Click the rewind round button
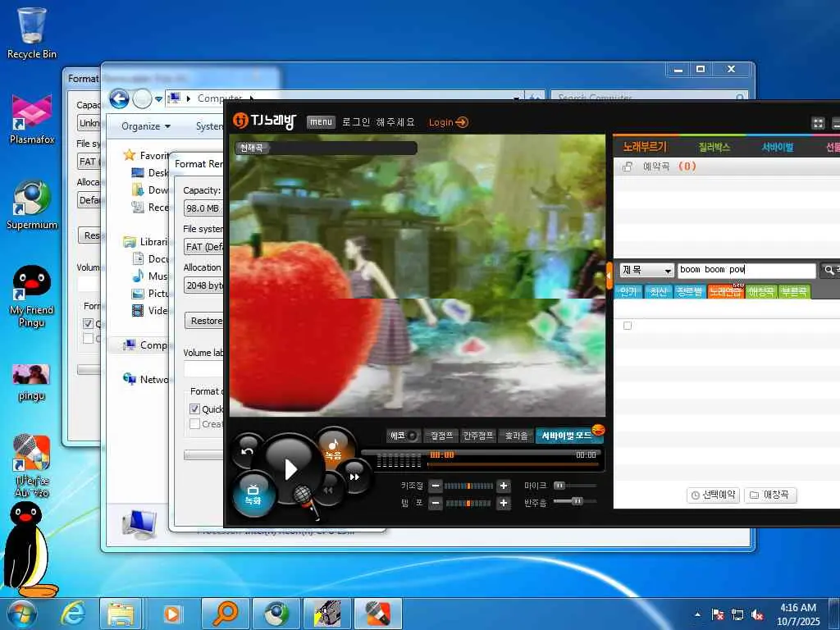The height and width of the screenshot is (630, 840). click(x=328, y=491)
